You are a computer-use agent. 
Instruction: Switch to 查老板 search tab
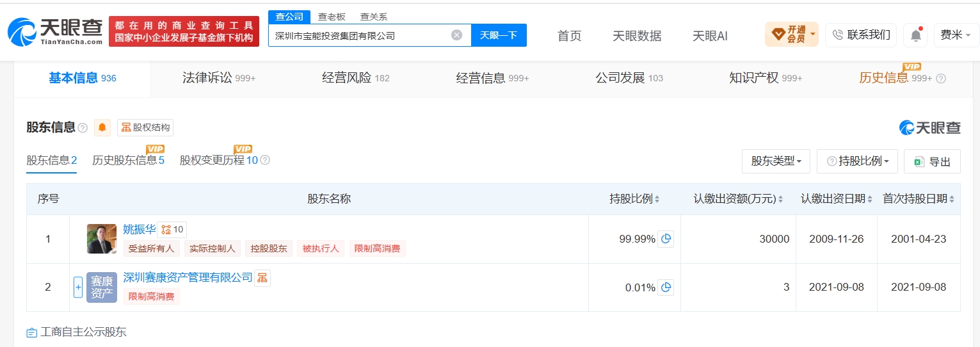(x=332, y=17)
